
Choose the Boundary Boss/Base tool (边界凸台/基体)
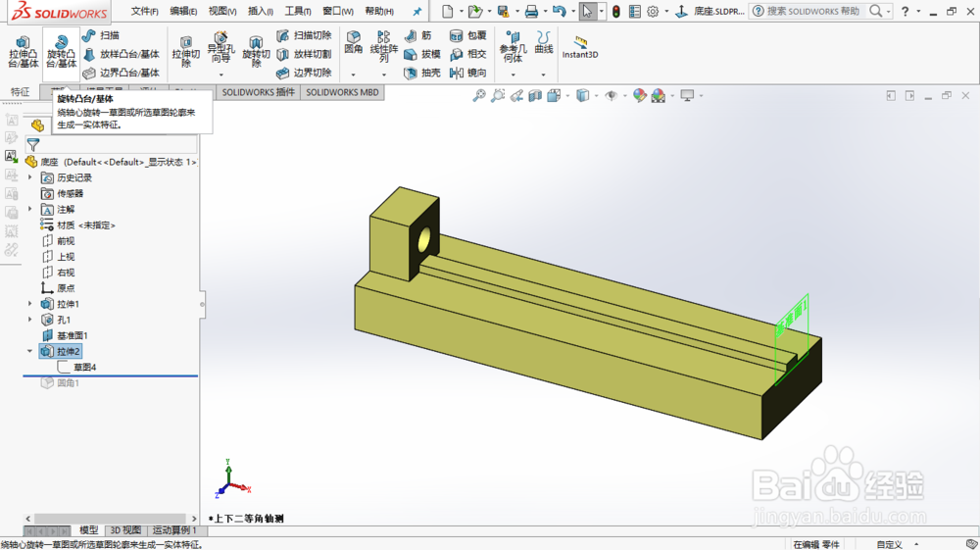[x=122, y=74]
